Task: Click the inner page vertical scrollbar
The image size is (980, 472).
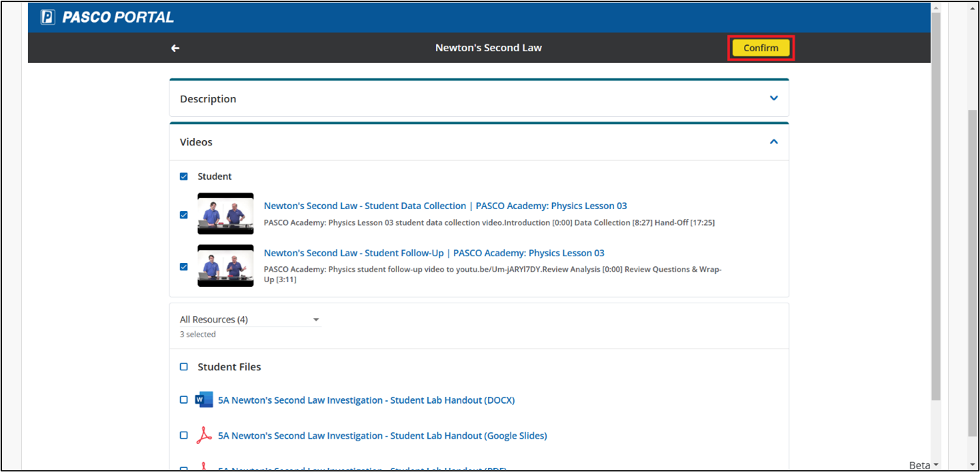Action: (x=936, y=207)
